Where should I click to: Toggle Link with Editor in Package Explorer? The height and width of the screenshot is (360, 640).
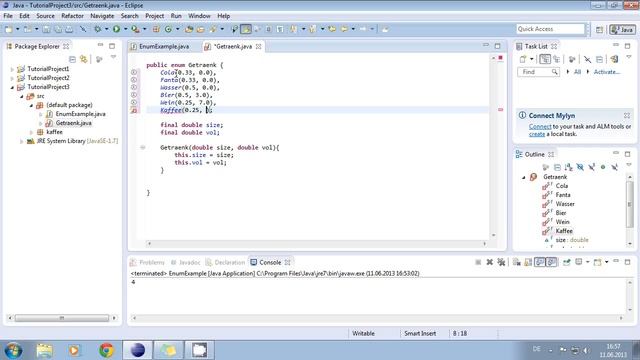click(x=84, y=59)
